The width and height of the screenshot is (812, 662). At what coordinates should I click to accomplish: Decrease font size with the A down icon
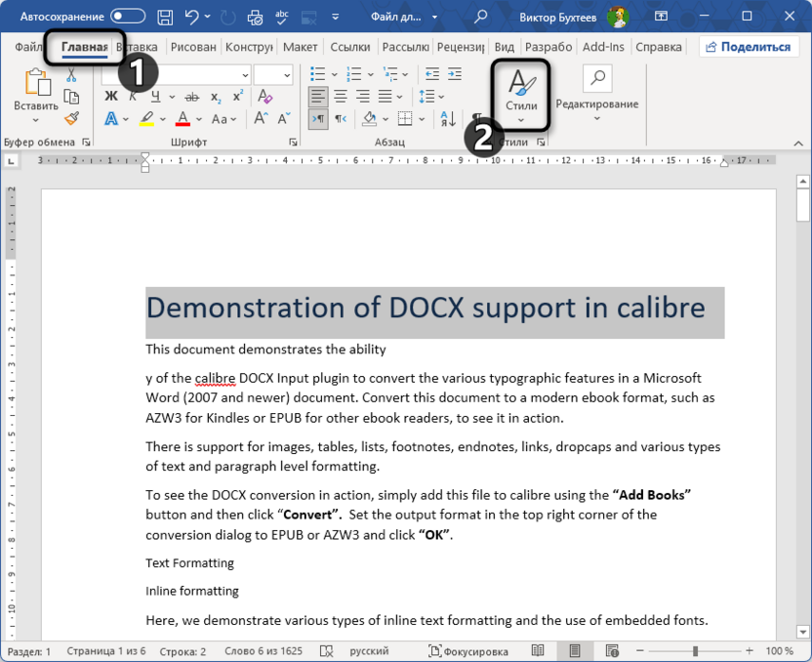click(284, 118)
